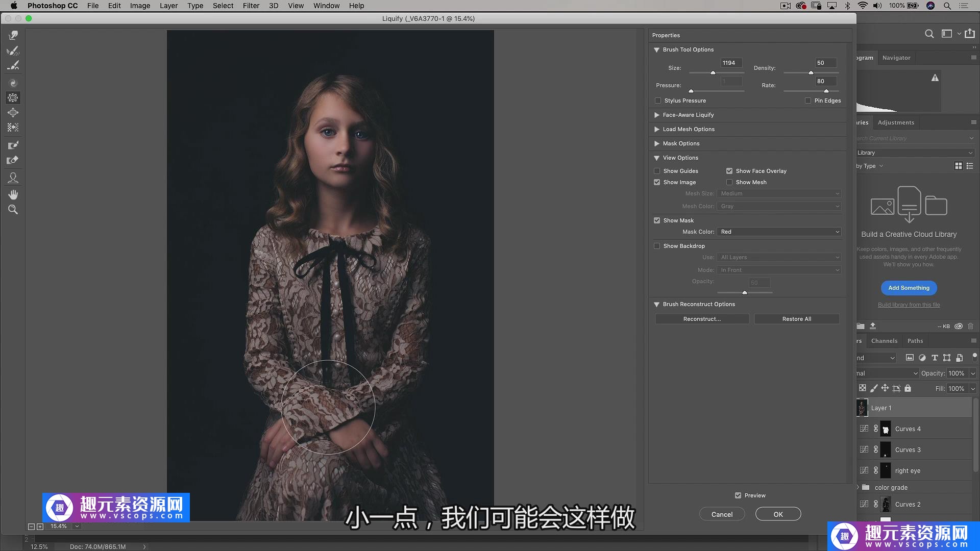This screenshot has height=551, width=980.
Task: Open the Mask Color dropdown
Action: coord(779,232)
